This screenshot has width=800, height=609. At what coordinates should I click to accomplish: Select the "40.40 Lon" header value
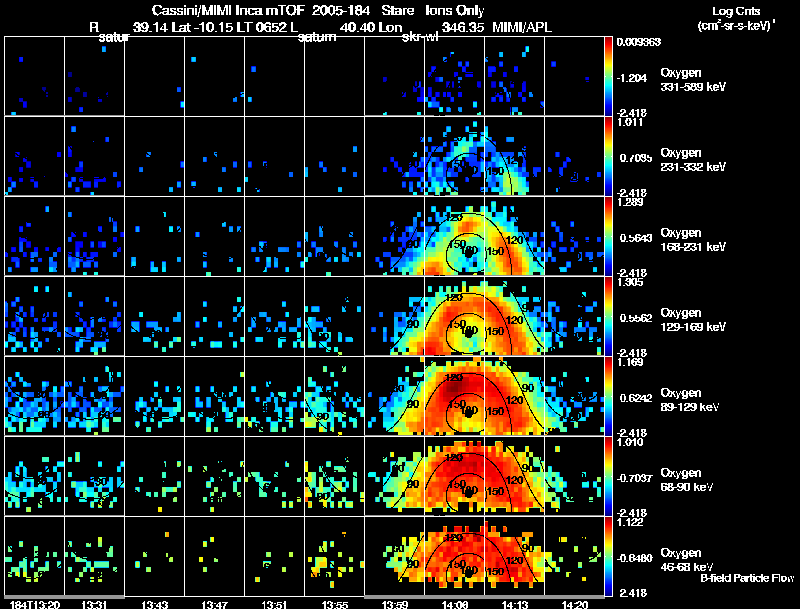pos(371,27)
